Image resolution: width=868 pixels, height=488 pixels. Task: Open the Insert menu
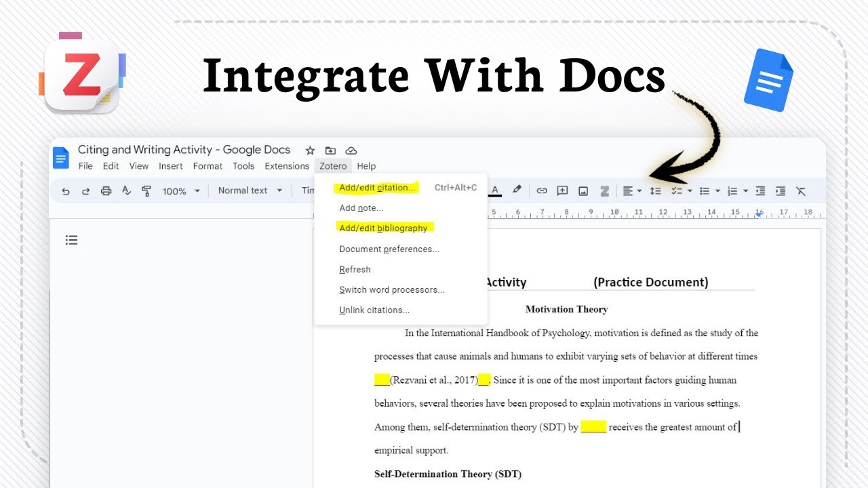pyautogui.click(x=171, y=166)
